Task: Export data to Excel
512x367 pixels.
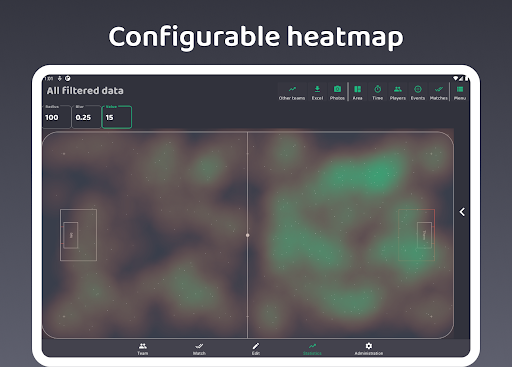Action: click(x=317, y=92)
